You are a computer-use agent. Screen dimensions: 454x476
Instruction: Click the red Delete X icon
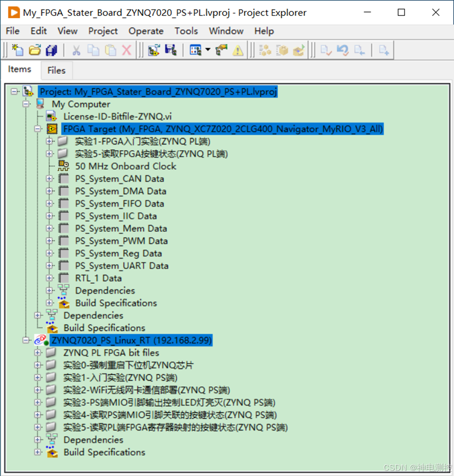127,50
